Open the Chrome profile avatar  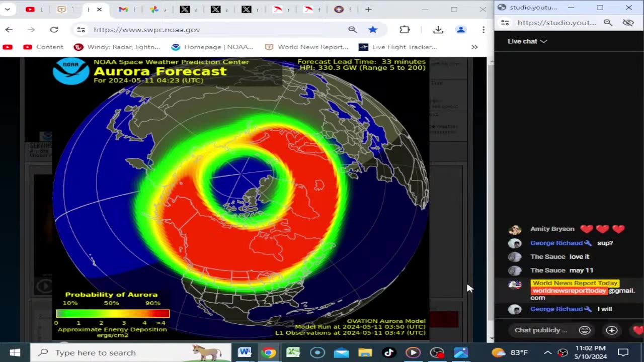click(x=461, y=30)
